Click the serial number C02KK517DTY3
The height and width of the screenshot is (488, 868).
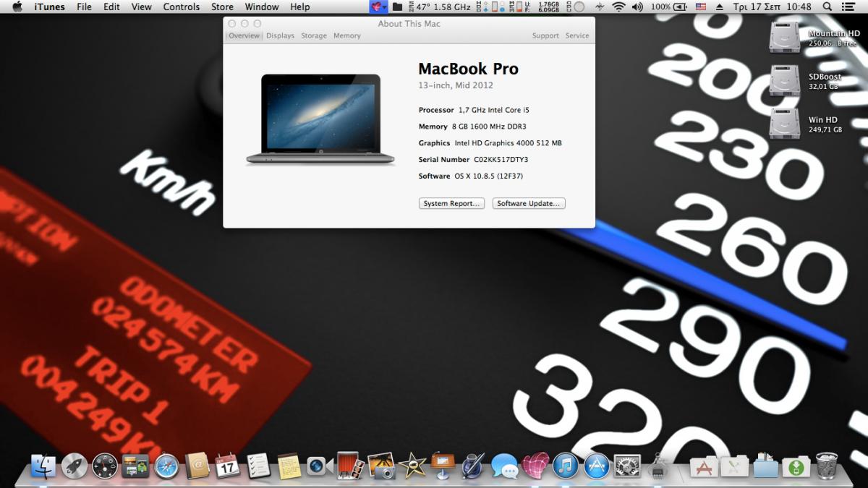coord(501,160)
